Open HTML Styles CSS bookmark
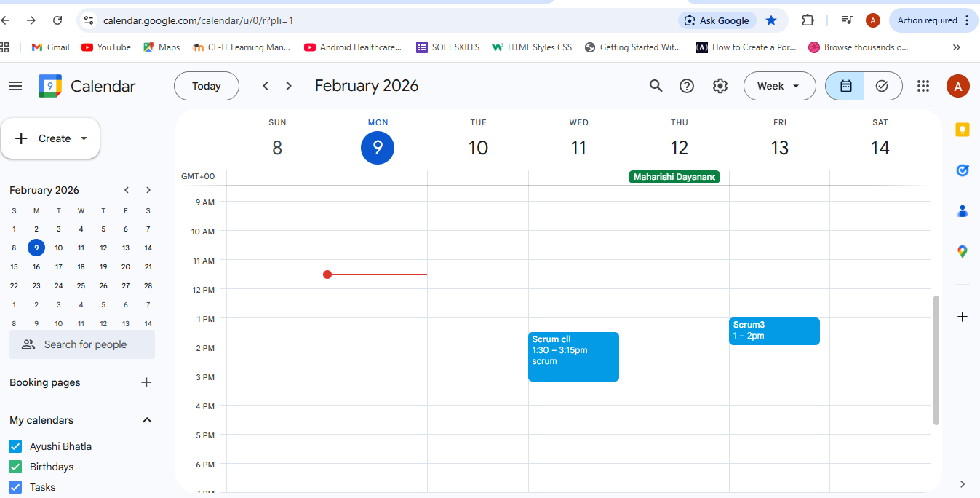Viewport: 980px width, 498px height. click(x=532, y=47)
